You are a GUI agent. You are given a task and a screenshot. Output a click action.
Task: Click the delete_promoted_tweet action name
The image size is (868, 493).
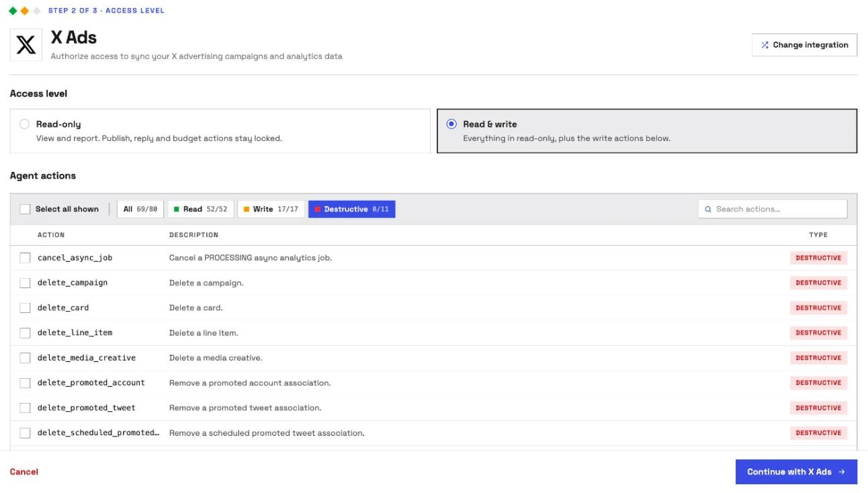pos(87,408)
